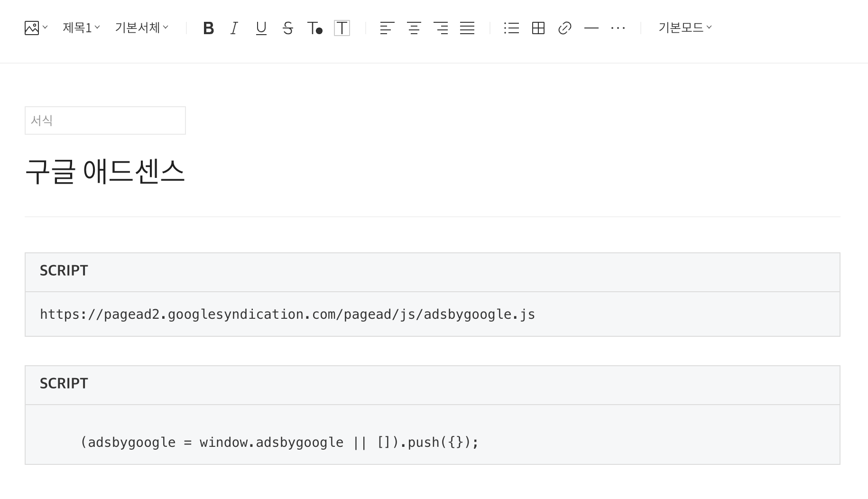
Task: Click the adsbygoogle push code line
Action: (x=280, y=443)
